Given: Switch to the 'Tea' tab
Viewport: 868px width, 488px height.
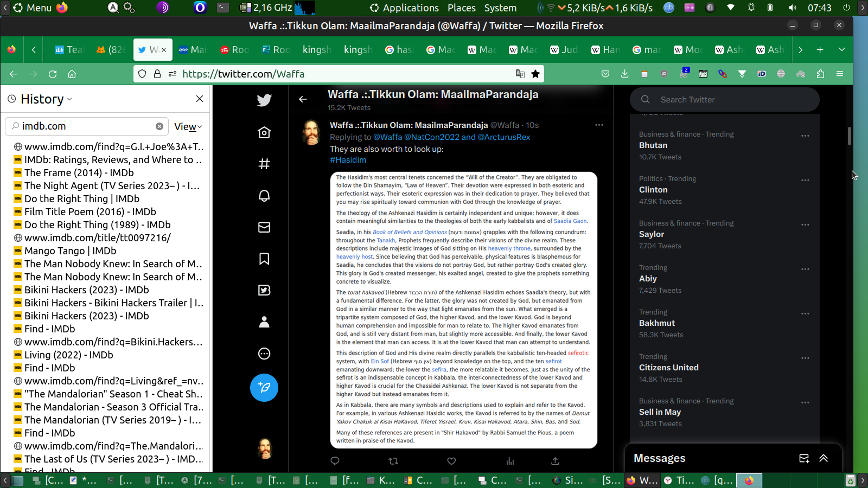Looking at the screenshot, I should 69,50.
